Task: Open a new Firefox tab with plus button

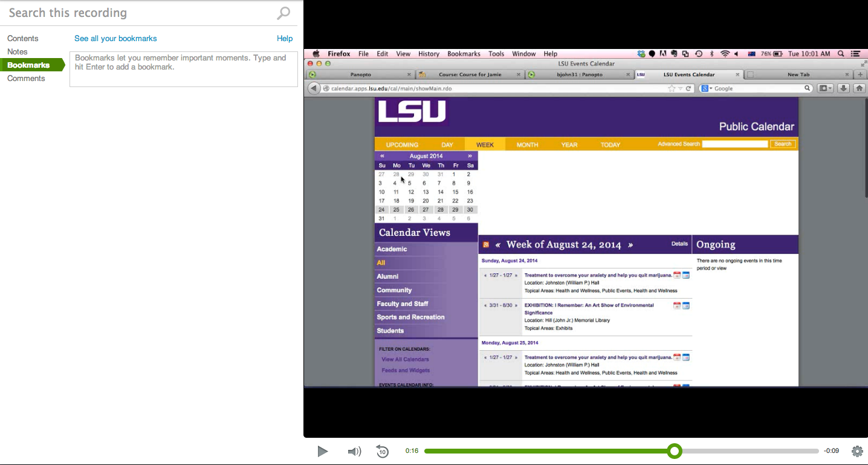Action: pos(861,74)
